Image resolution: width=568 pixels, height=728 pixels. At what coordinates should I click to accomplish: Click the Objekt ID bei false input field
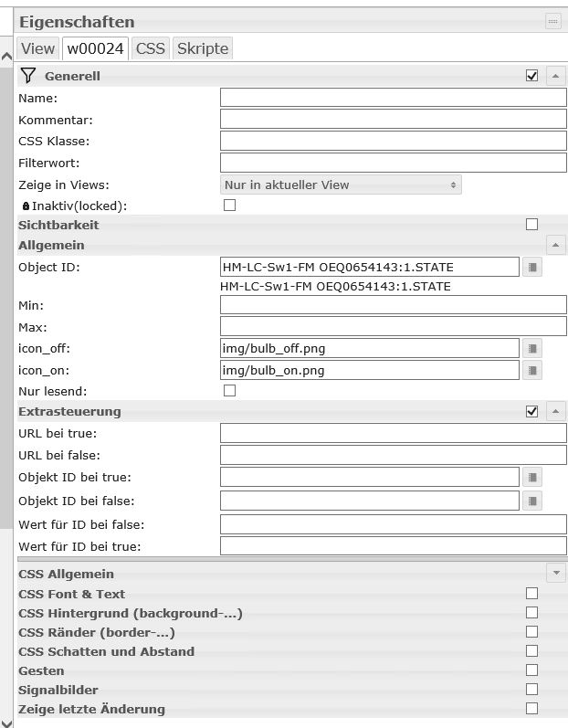click(370, 501)
